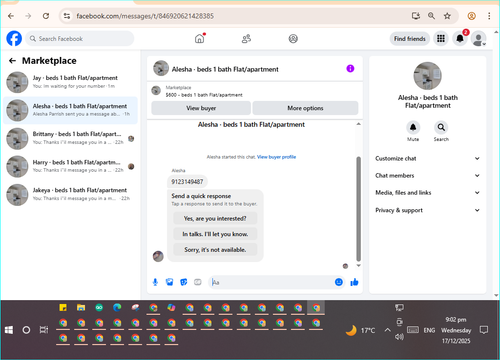Open the View buyer profile link

click(x=276, y=157)
